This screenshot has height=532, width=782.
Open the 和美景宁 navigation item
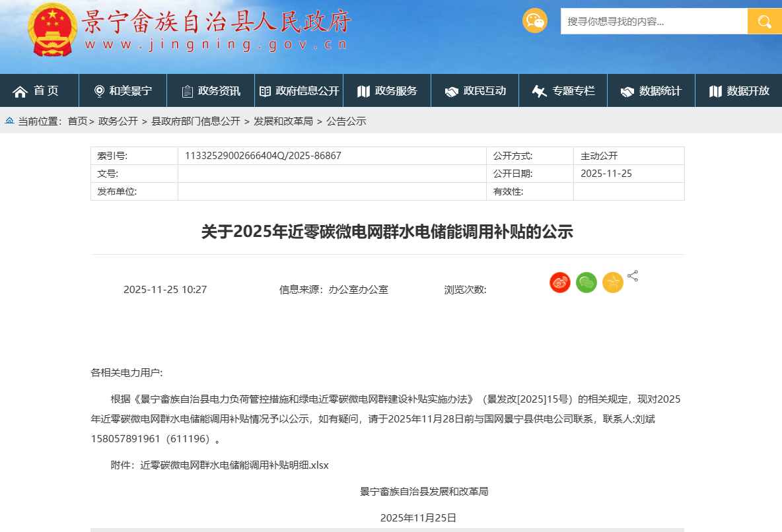coord(123,91)
